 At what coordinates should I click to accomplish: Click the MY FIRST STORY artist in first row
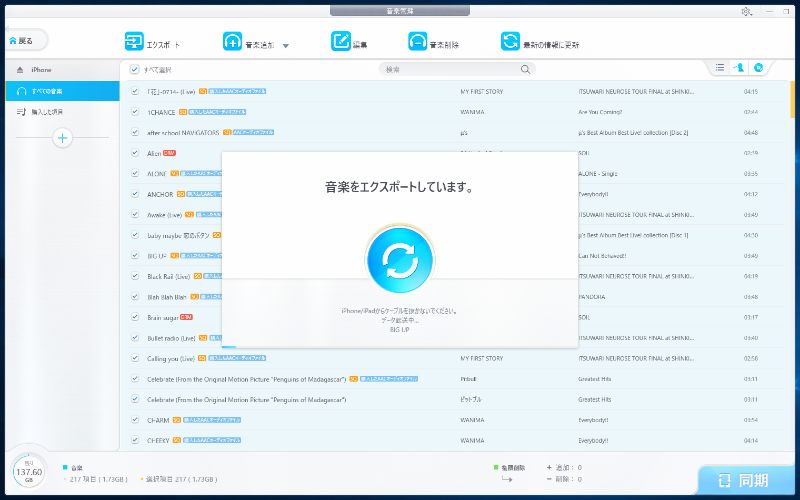pos(482,92)
